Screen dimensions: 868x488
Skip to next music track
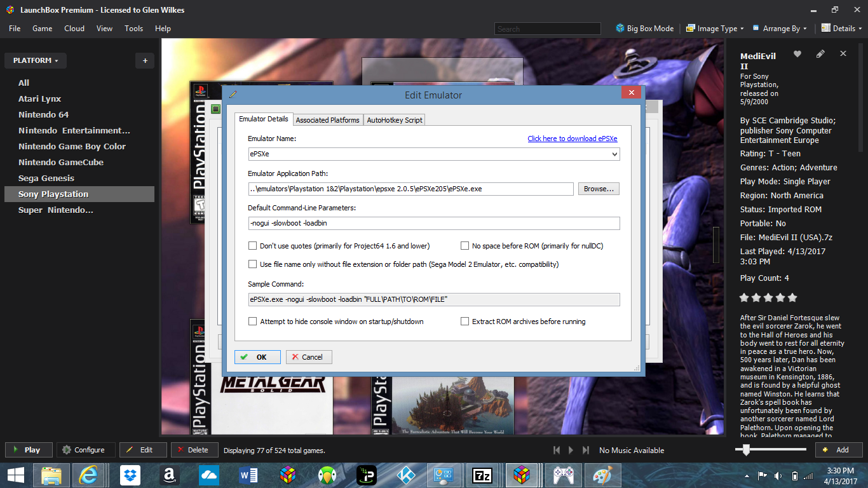(x=586, y=450)
